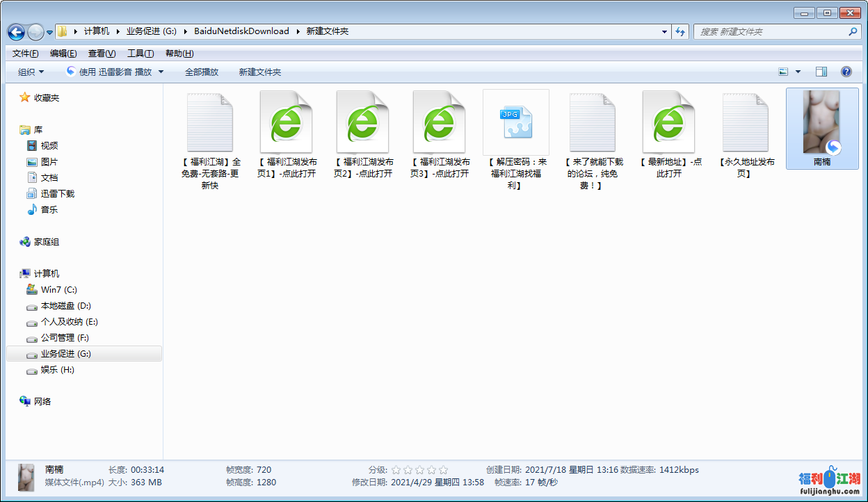The width and height of the screenshot is (868, 502).
Task: Open the help question mark icon
Action: click(846, 72)
